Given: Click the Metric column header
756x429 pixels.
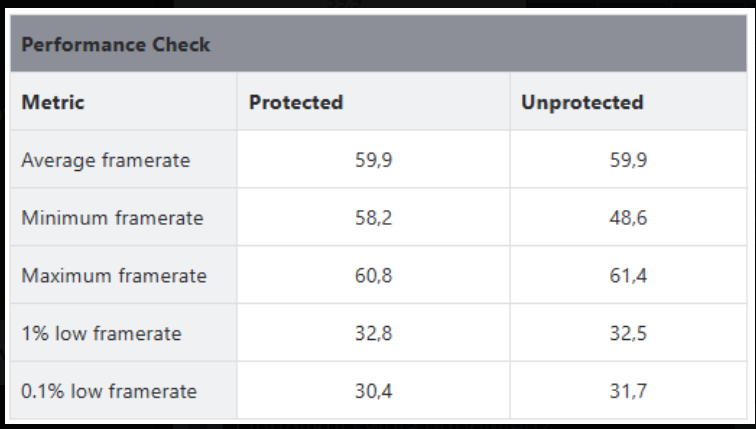Looking at the screenshot, I should point(53,102).
